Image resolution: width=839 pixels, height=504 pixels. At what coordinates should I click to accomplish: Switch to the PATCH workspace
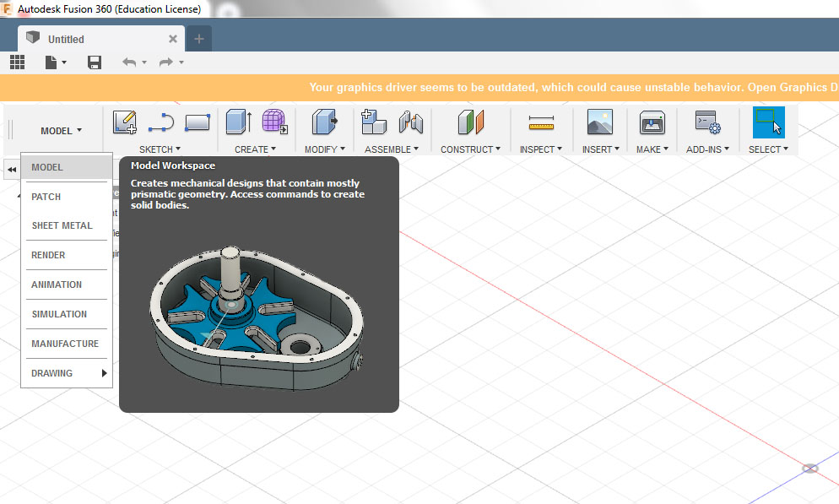pos(67,197)
